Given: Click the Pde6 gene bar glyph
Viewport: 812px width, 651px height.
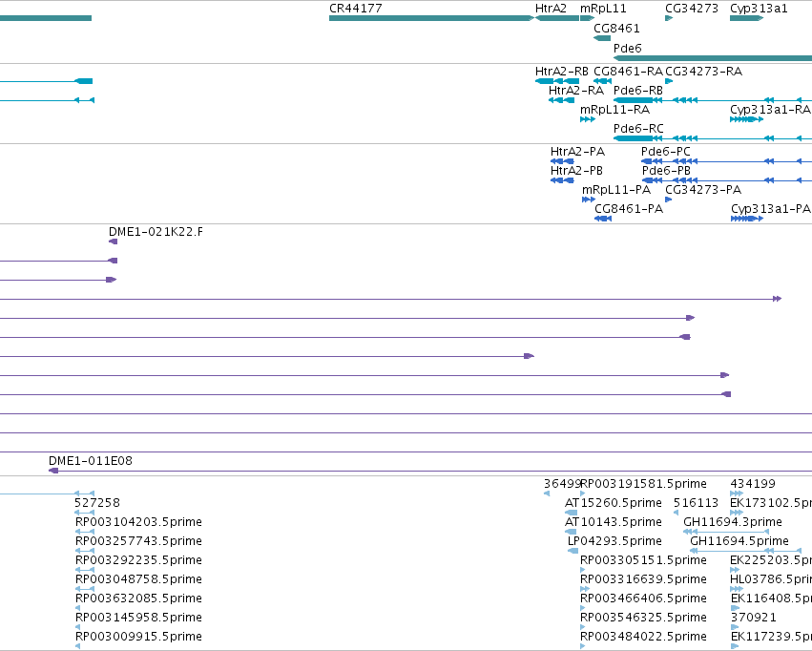Looking at the screenshot, I should [x=713, y=58].
